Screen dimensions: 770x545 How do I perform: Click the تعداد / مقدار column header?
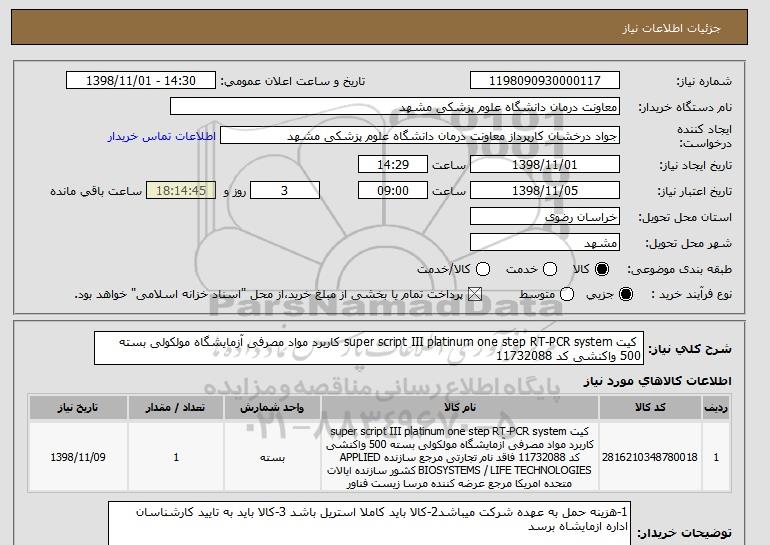(175, 408)
